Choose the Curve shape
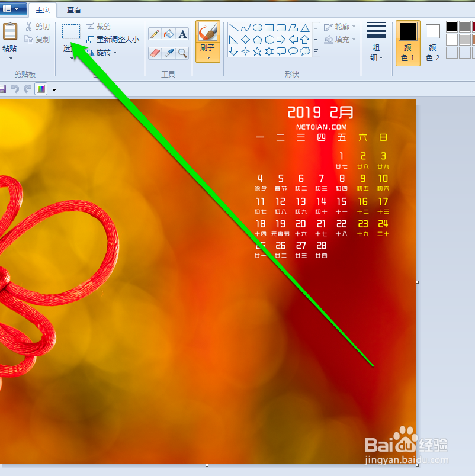Image resolution: width=475 pixels, height=476 pixels. [x=245, y=28]
